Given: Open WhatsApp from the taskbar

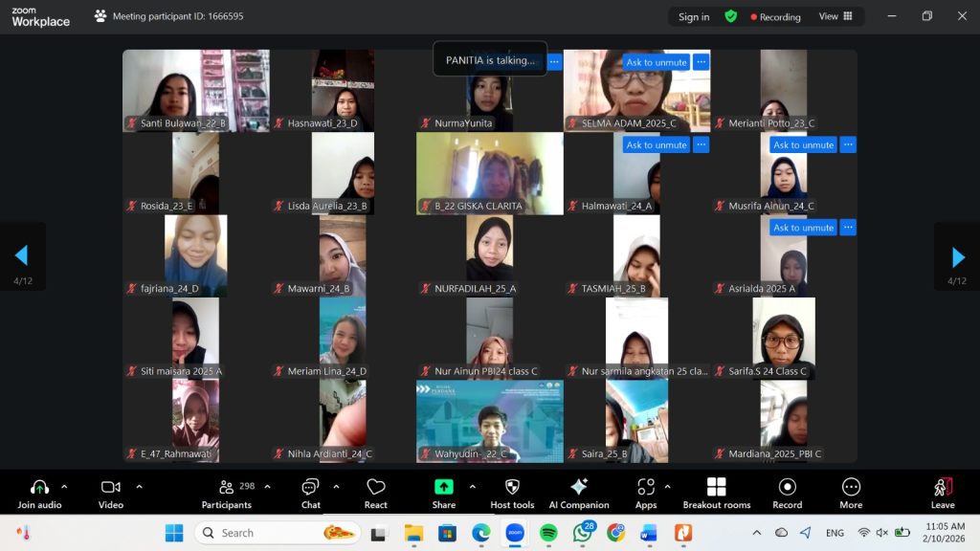Looking at the screenshot, I should pos(582,533).
